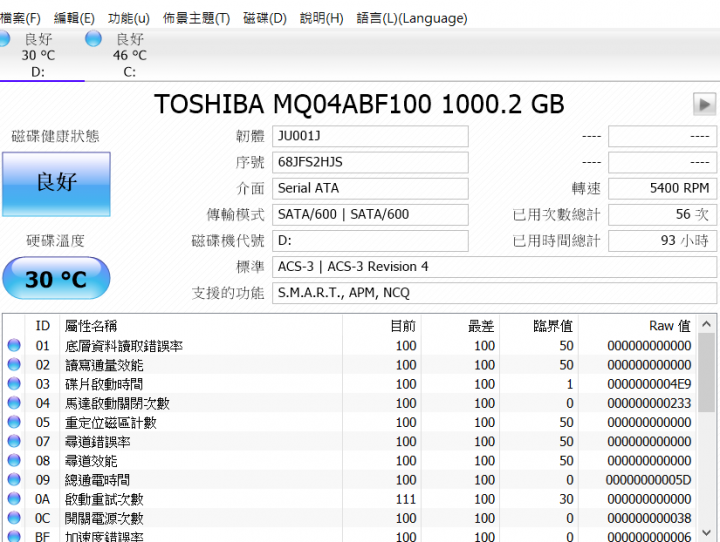Viewport: 720px width, 542px height.
Task: Click the 30 °C temperature indicator
Action: [56, 278]
